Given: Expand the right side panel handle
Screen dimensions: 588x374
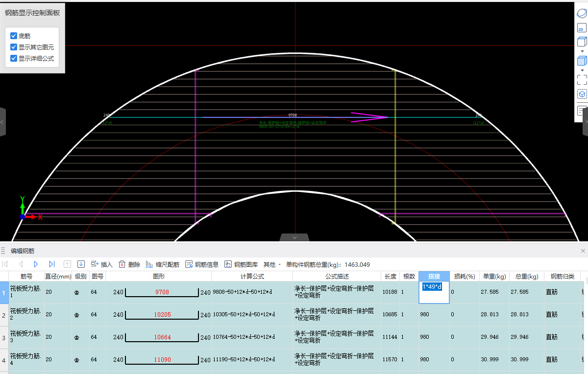Looking at the screenshot, I should [585, 122].
